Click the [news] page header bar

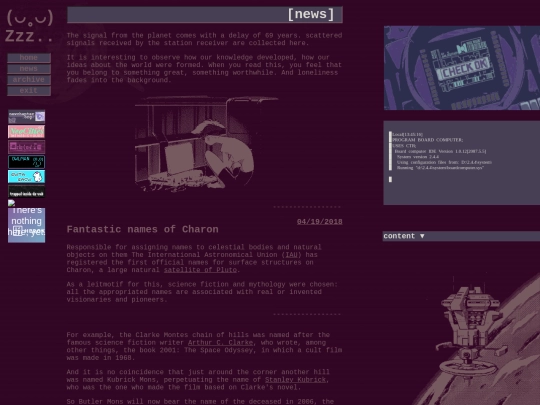click(x=205, y=15)
